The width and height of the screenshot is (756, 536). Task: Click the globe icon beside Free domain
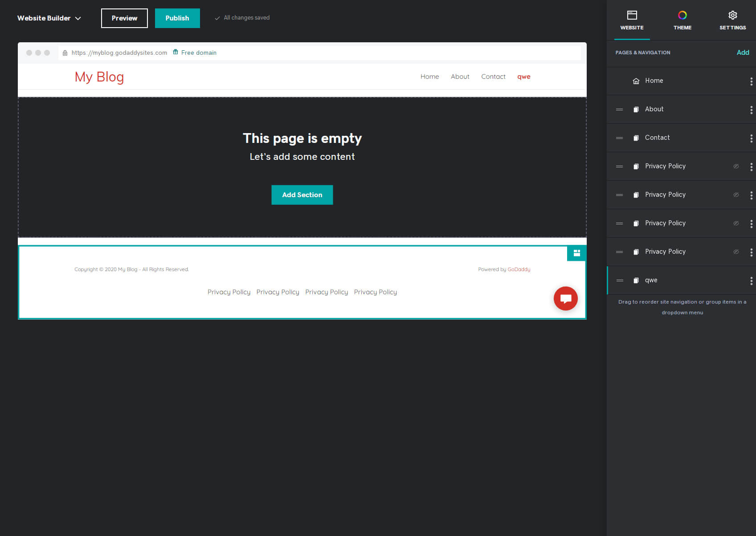tap(175, 52)
